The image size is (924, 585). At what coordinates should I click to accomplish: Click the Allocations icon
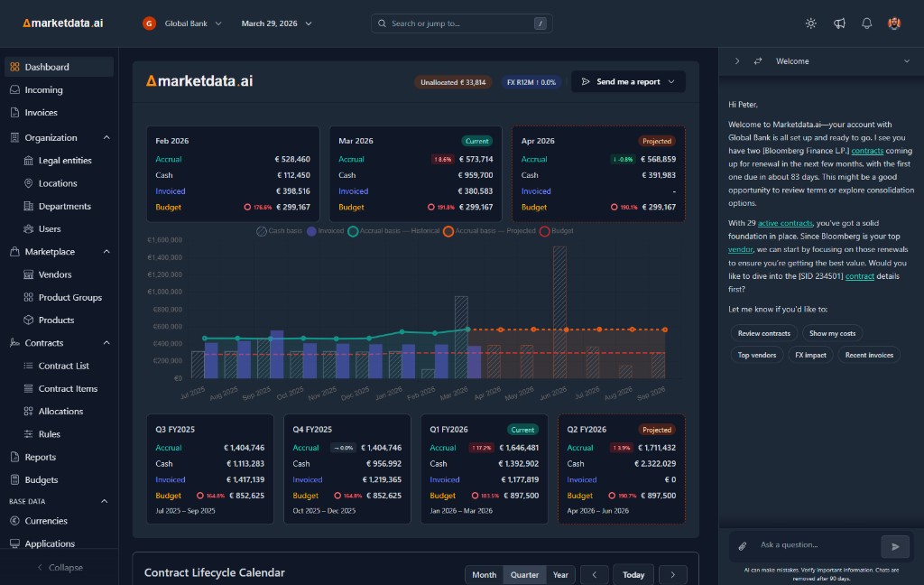(x=28, y=411)
